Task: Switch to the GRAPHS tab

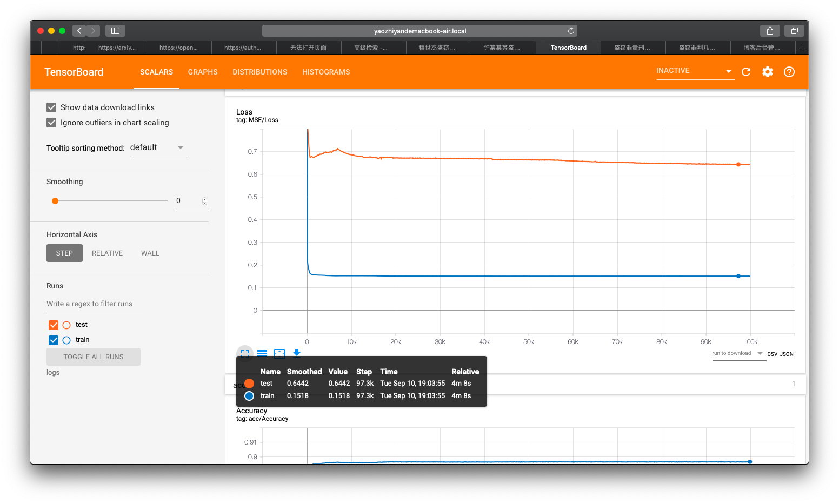Action: [203, 72]
